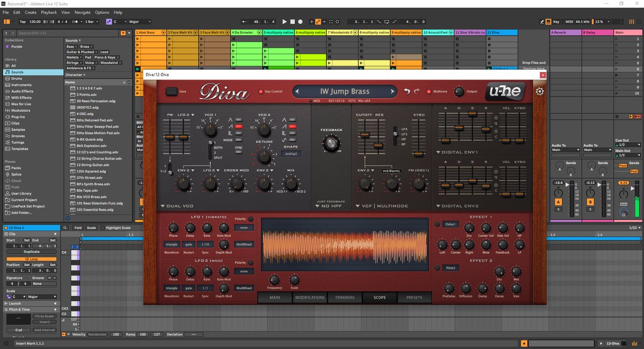Click the Diva Save button
The width and height of the screenshot is (644, 349).
[171, 92]
